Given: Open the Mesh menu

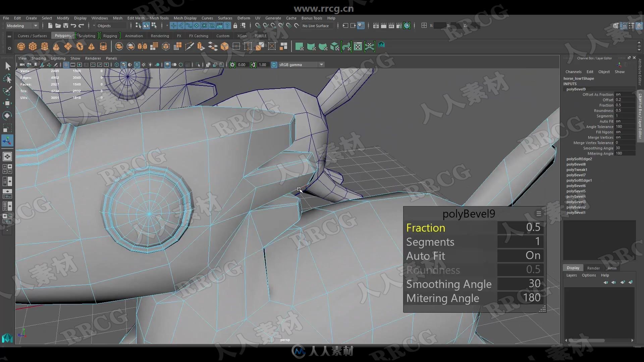Looking at the screenshot, I should point(117,18).
